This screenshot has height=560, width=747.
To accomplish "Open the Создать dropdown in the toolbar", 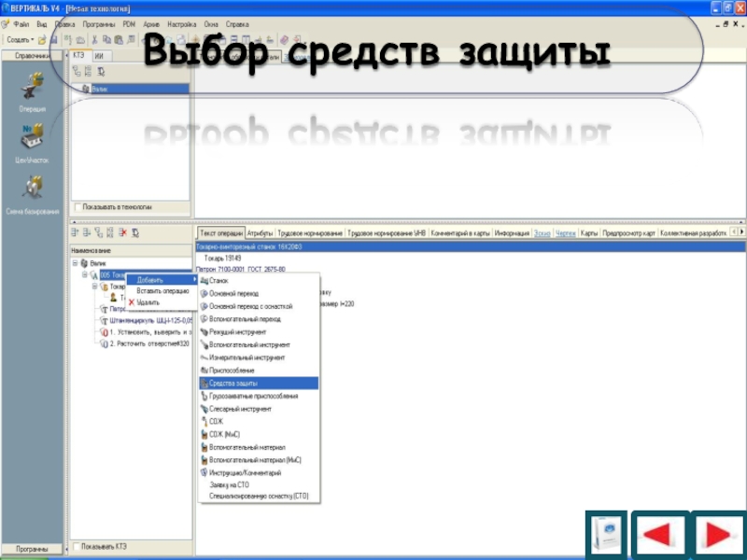I will coord(21,40).
